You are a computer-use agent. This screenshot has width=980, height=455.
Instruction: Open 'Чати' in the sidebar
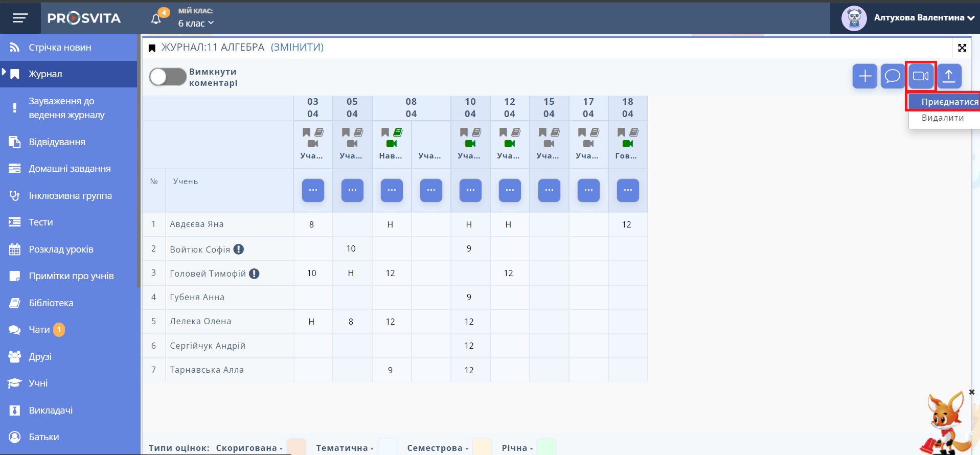pos(39,330)
